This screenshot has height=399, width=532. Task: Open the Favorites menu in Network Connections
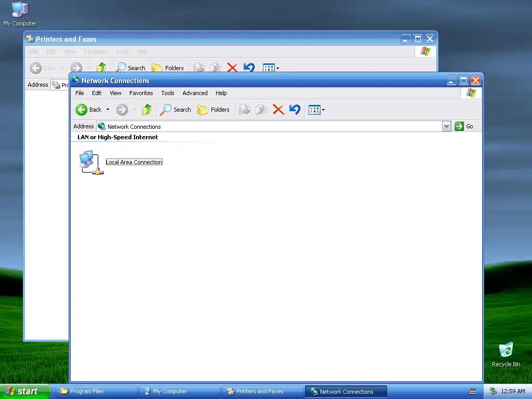point(141,93)
